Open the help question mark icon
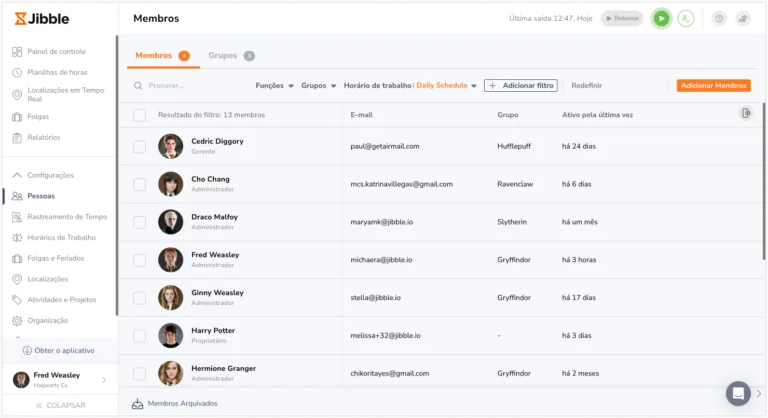 coord(719,19)
